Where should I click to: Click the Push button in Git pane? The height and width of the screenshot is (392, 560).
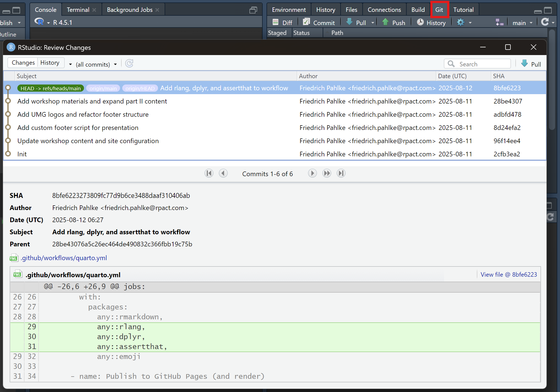tap(394, 23)
